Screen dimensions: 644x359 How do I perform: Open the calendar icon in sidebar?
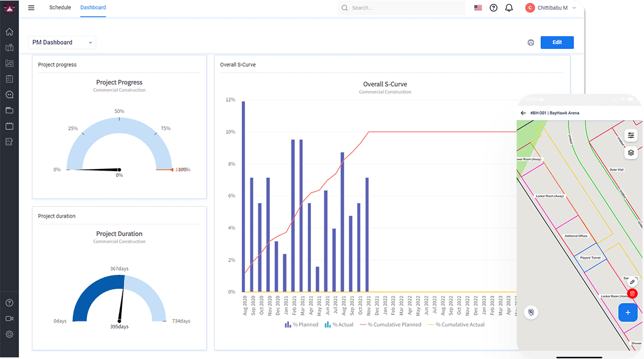pyautogui.click(x=9, y=126)
